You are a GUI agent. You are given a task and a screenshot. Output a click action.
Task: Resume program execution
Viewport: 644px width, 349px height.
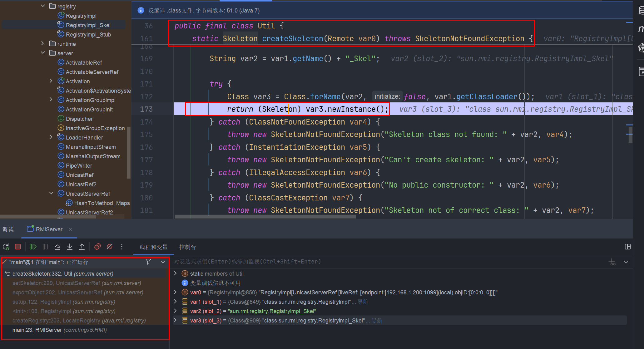[x=33, y=247]
